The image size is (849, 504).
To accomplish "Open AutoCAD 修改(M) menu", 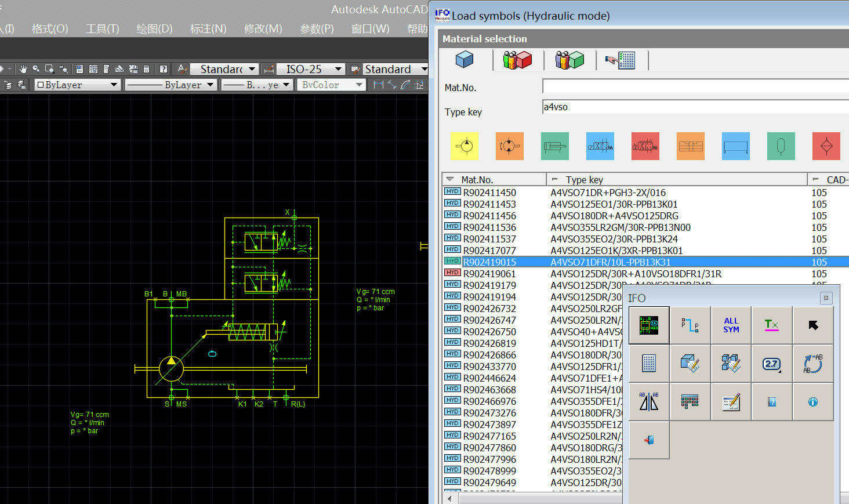I will tap(263, 29).
